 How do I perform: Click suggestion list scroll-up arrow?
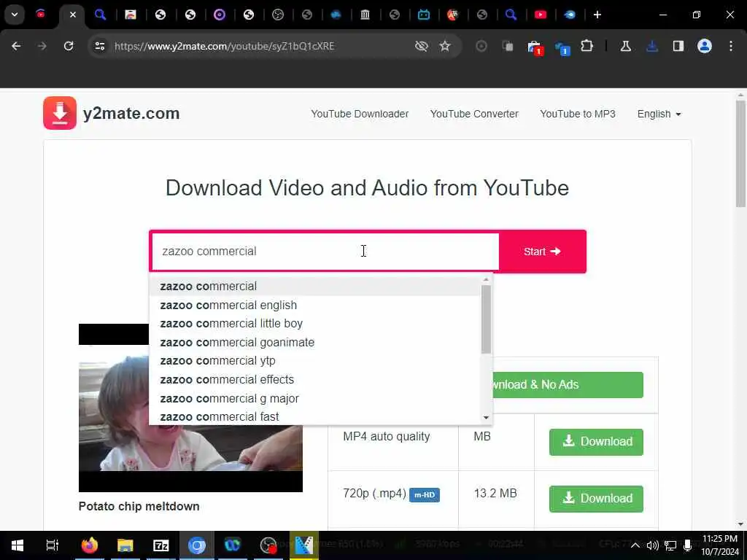[486, 279]
